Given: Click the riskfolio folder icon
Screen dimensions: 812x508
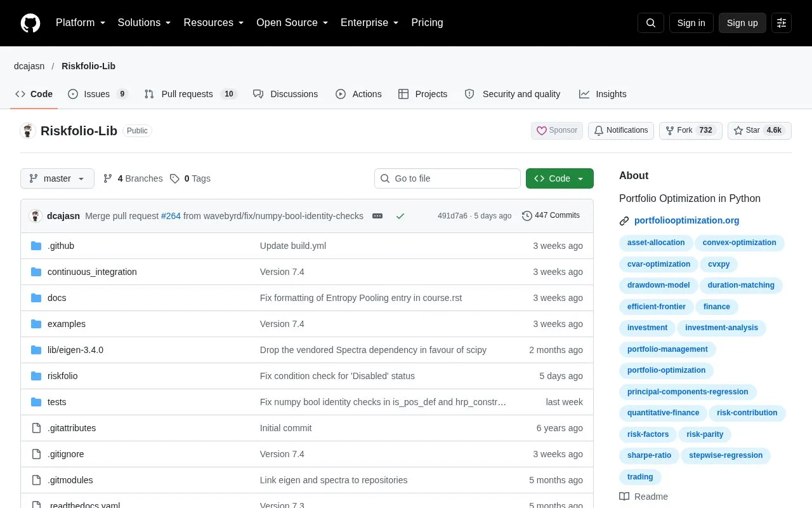Looking at the screenshot, I should [36, 376].
